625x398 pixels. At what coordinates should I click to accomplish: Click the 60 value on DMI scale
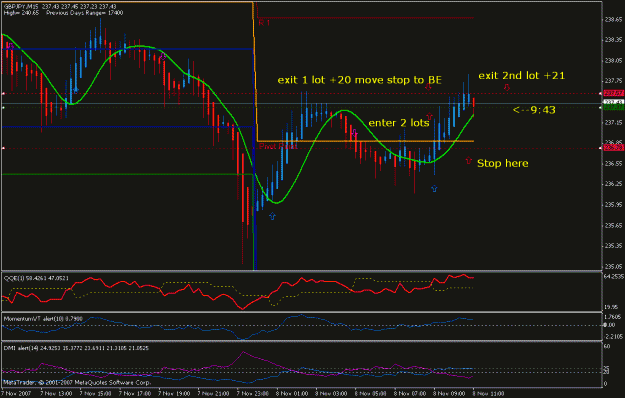coord(607,347)
